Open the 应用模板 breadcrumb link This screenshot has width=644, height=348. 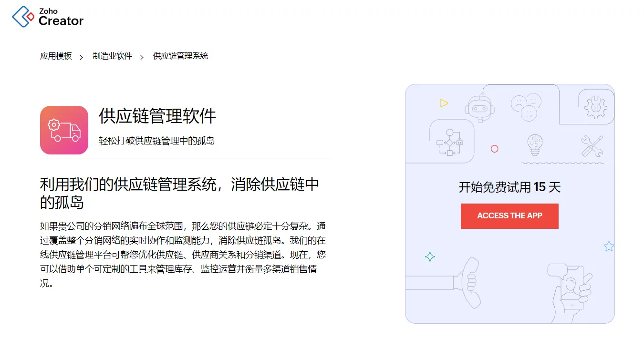coord(56,56)
